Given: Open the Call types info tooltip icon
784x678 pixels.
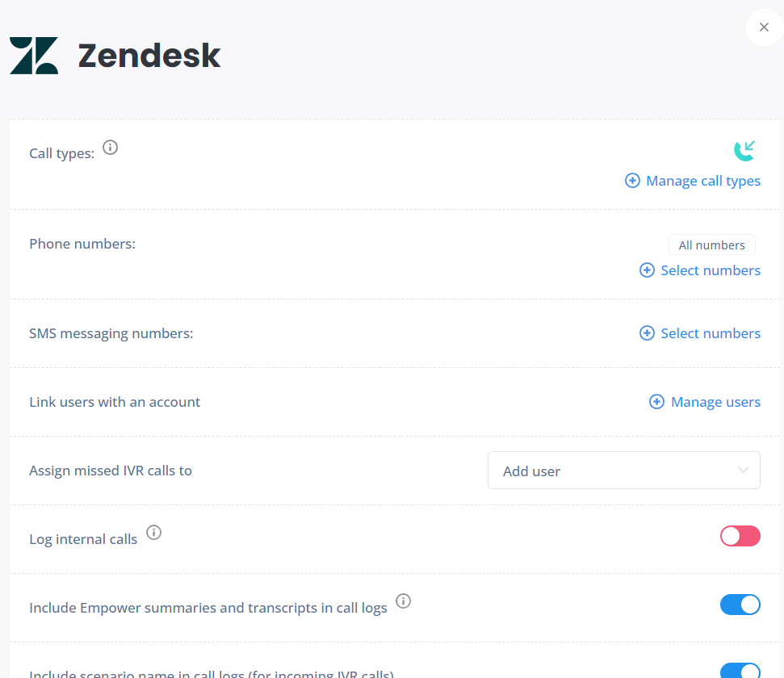Looking at the screenshot, I should (110, 148).
